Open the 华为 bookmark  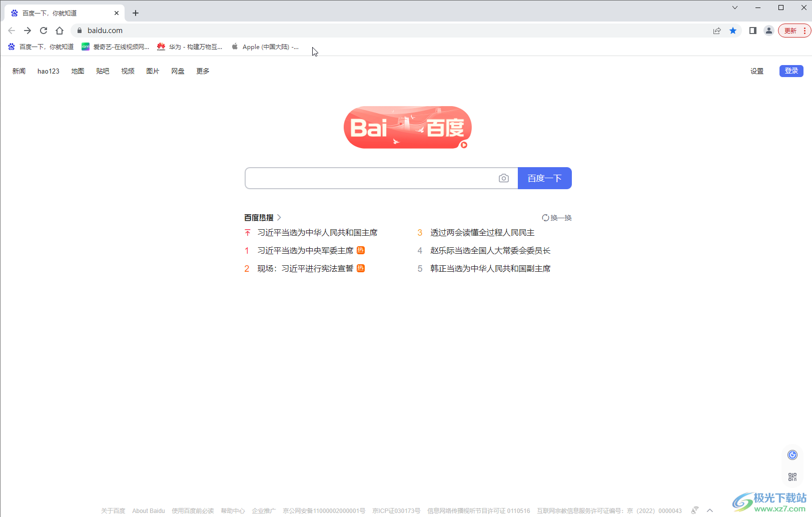[190, 47]
